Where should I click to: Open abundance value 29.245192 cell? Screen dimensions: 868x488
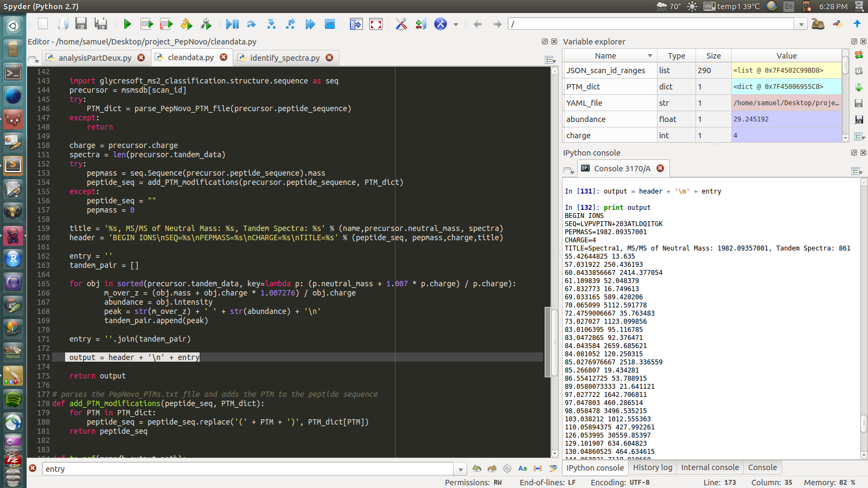(x=787, y=119)
